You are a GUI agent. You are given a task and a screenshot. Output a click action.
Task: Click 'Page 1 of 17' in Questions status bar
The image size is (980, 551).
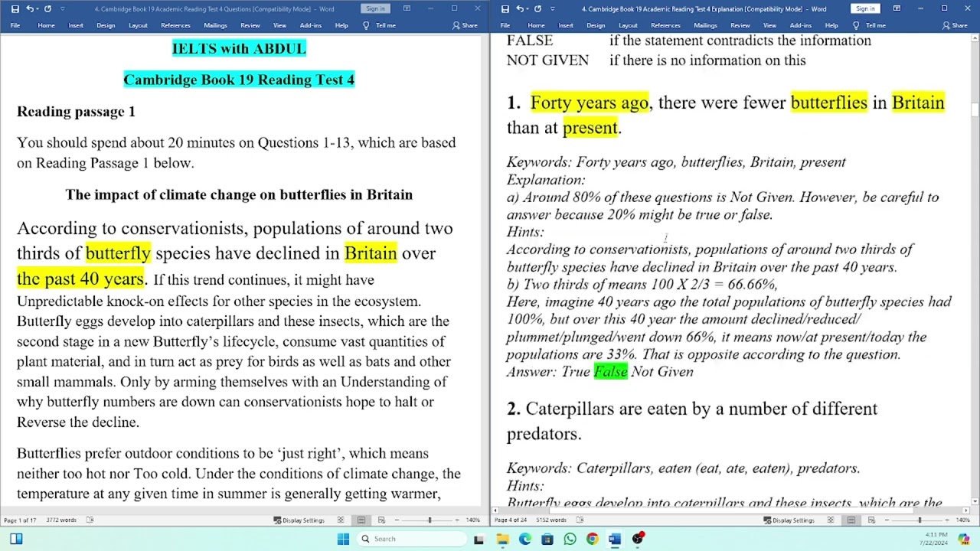click(20, 520)
